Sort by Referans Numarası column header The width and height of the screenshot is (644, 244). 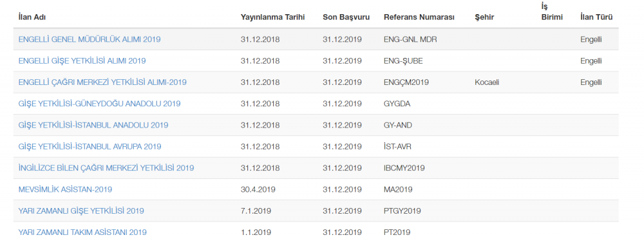tap(419, 17)
